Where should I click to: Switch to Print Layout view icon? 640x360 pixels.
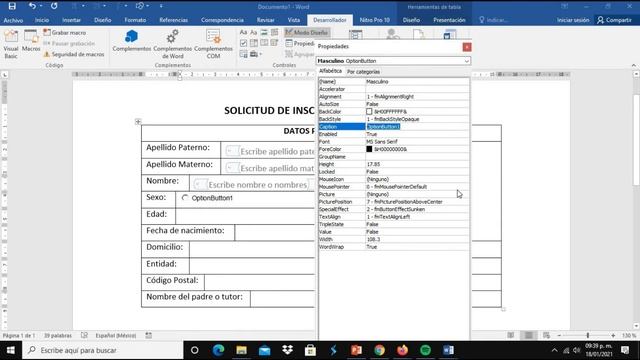coord(529,335)
